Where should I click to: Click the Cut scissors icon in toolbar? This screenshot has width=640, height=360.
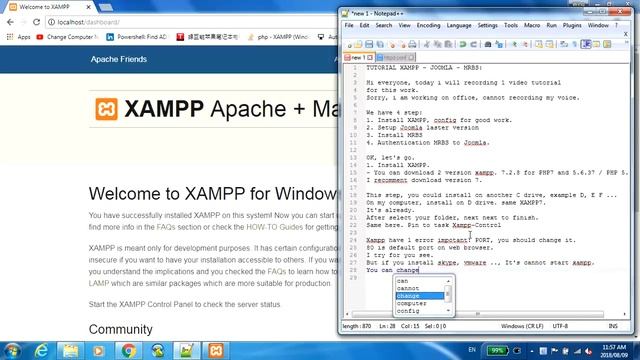tap(427, 44)
